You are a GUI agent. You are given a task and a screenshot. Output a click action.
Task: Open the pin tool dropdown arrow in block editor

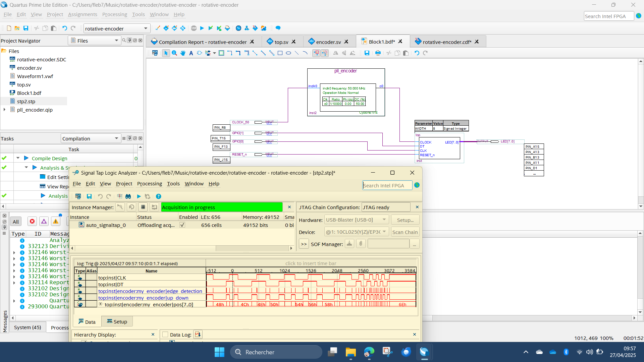tap(214, 53)
